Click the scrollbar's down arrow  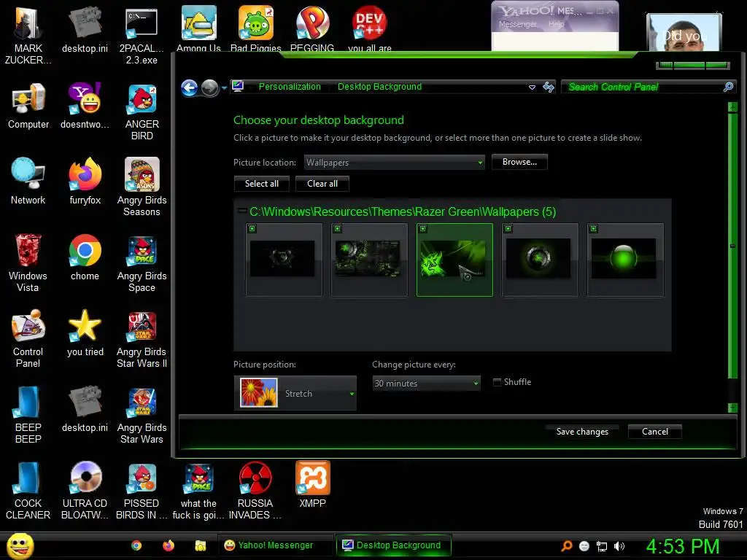[x=732, y=408]
